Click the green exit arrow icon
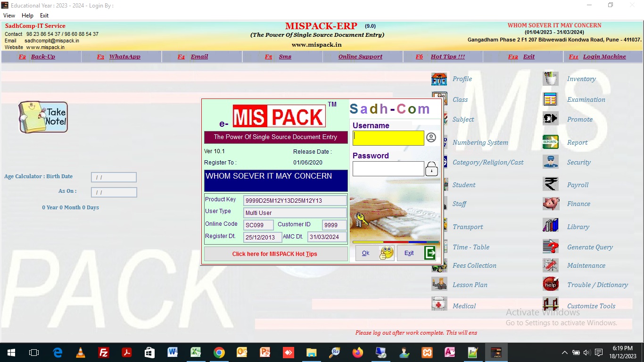The image size is (644, 362). tap(429, 253)
